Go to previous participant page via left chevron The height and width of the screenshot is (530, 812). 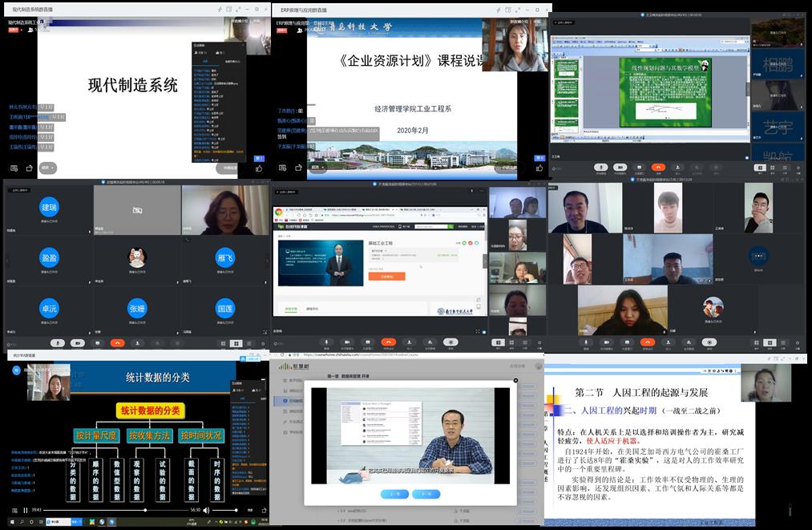pyautogui.click(x=6, y=260)
